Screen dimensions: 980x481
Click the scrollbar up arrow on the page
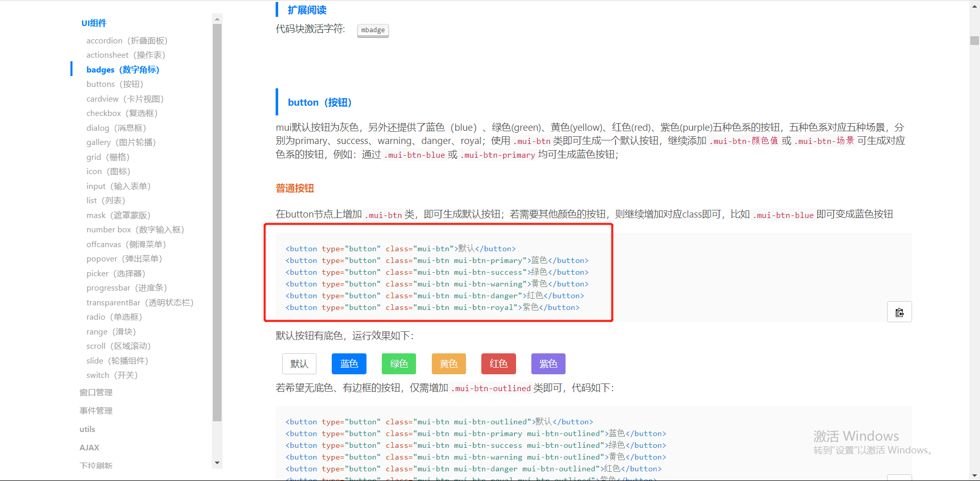click(974, 6)
